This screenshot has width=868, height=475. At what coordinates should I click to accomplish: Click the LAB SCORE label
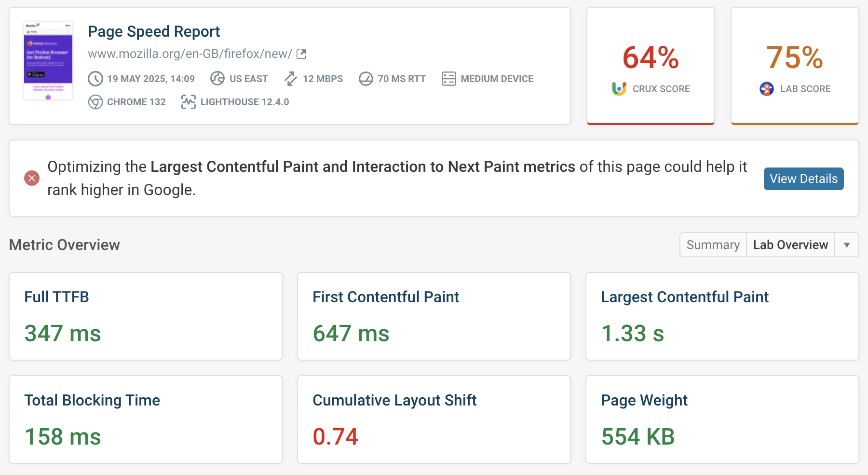pos(805,89)
